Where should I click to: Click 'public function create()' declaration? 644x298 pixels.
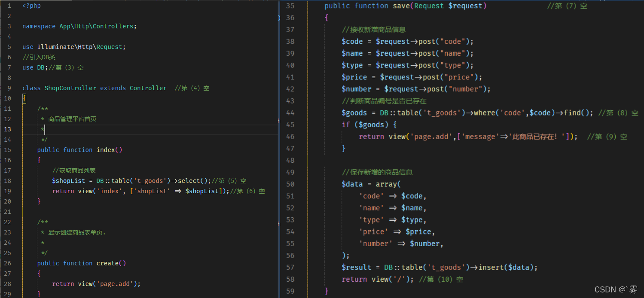tap(82, 263)
